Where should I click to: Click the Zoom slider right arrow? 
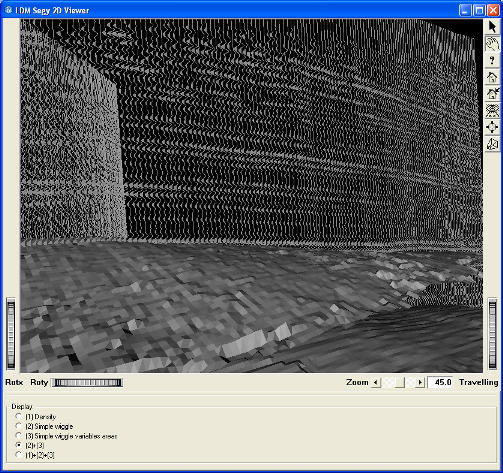click(x=420, y=382)
